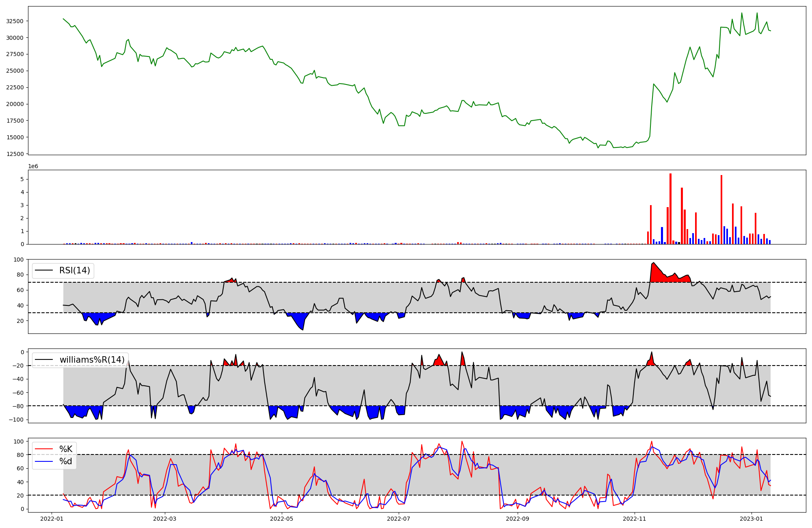
Task: Click the williams%R(14) legend label
Action: tap(92, 360)
